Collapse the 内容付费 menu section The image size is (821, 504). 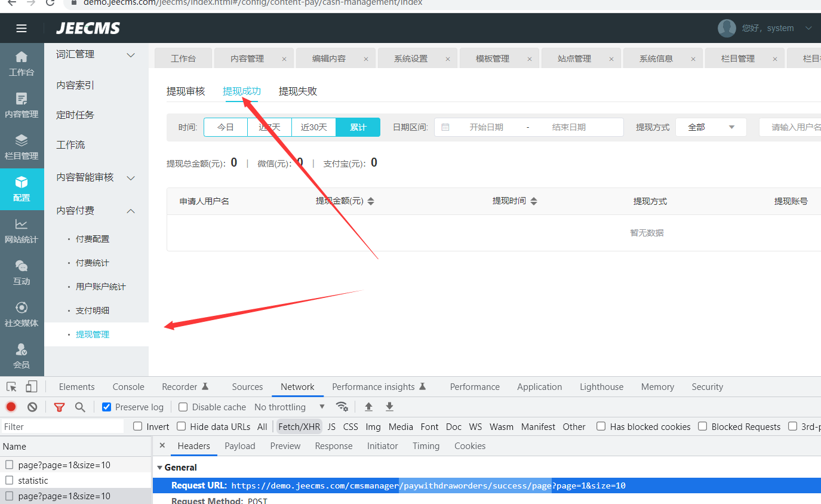131,211
